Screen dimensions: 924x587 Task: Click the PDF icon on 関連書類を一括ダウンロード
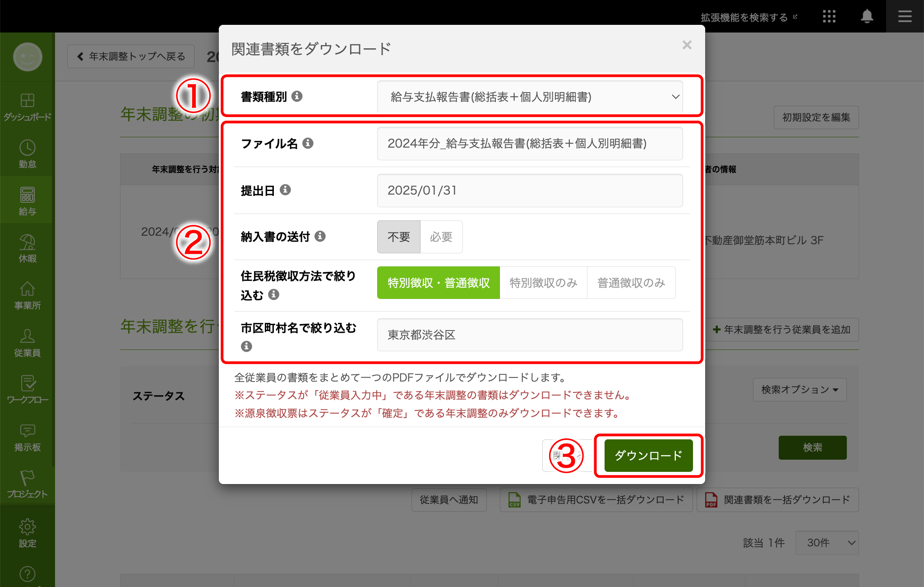[x=711, y=500]
